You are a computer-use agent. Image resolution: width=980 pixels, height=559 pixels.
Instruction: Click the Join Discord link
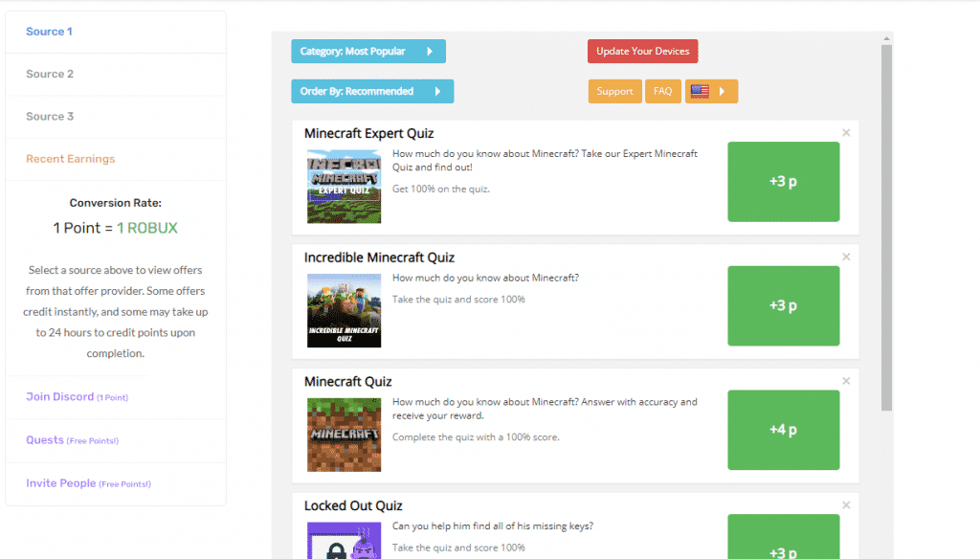[60, 396]
